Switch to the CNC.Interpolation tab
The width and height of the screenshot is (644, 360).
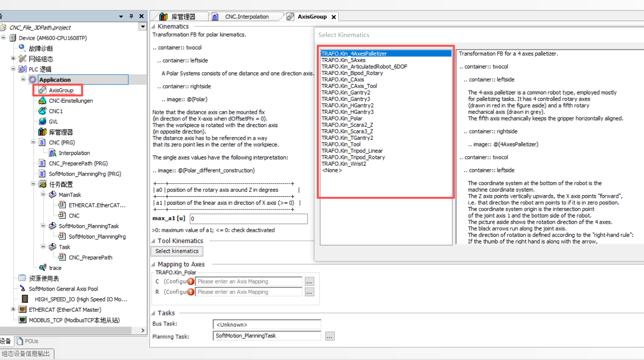click(246, 17)
